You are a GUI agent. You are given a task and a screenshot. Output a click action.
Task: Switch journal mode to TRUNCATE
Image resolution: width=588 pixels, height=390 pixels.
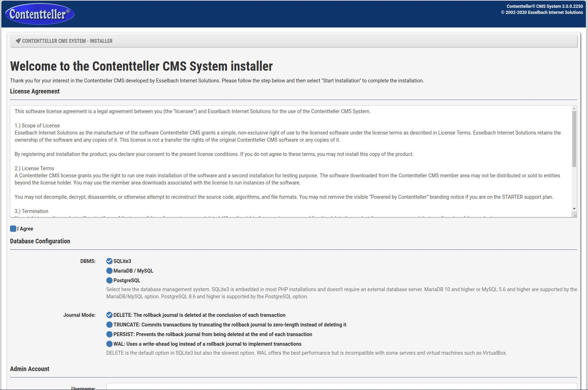pos(110,325)
